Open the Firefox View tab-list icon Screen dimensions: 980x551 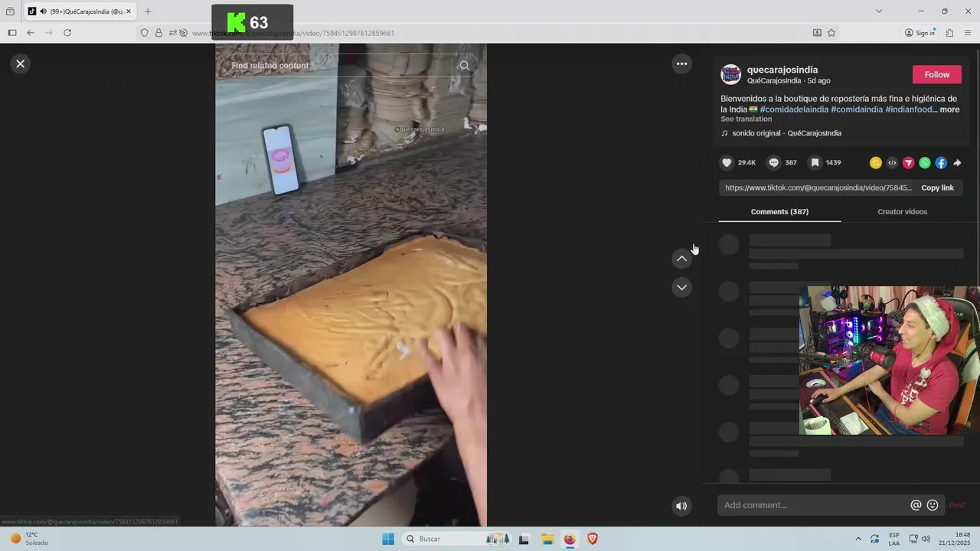pos(10,11)
